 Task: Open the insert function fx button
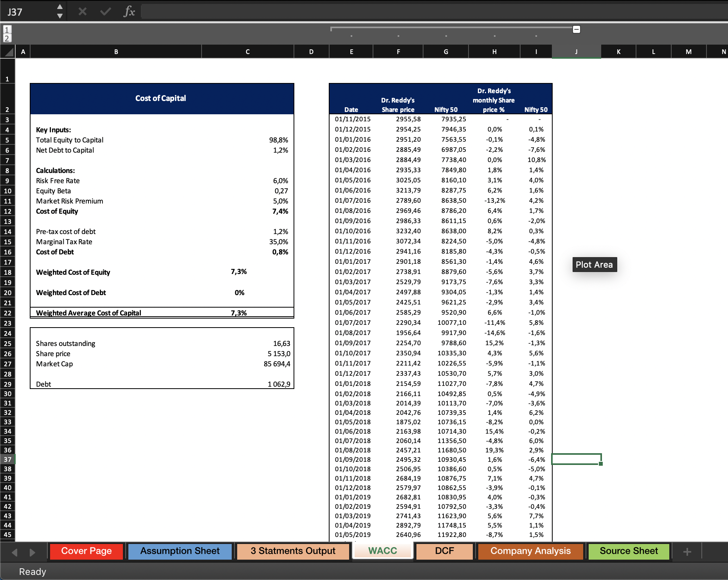(x=129, y=12)
